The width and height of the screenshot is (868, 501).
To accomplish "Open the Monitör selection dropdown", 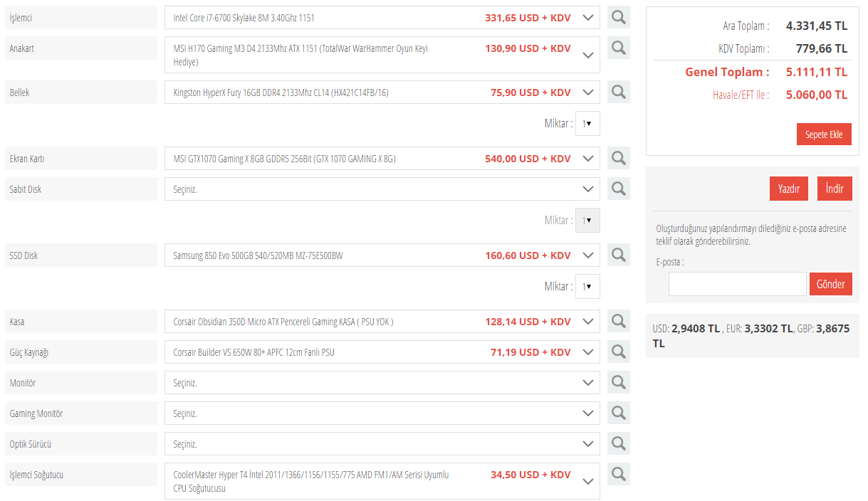I will (382, 383).
